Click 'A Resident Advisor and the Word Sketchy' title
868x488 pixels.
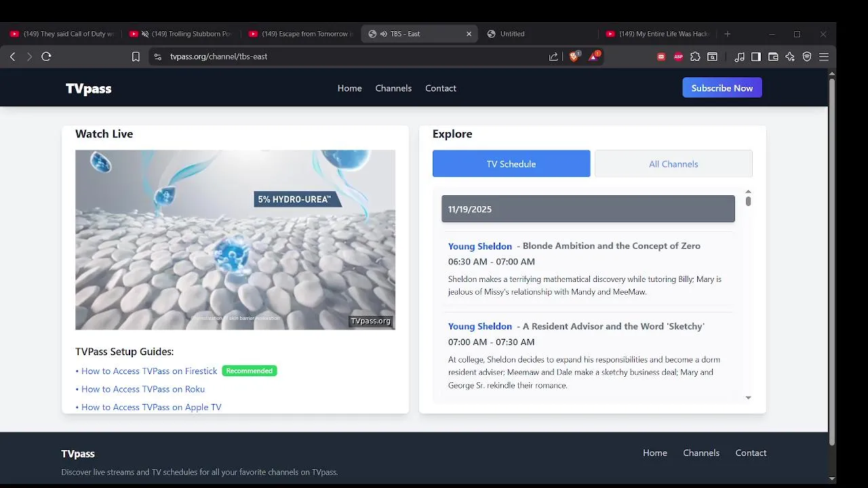point(614,327)
